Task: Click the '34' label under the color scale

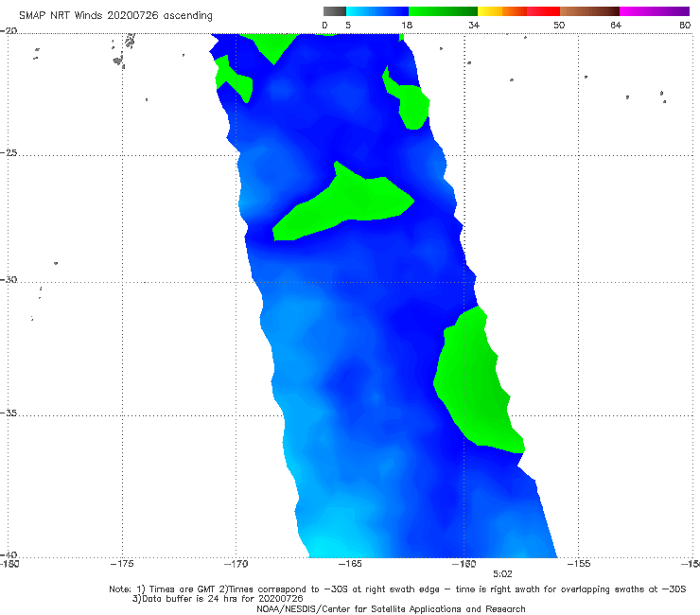Action: coord(474,25)
